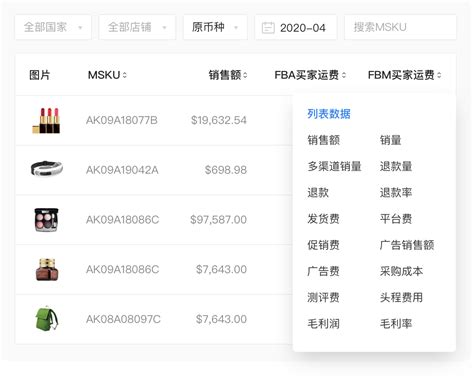Viewport: 474px width, 379px height.
Task: Select MSKU AK08A08097C
Action: [x=123, y=319]
